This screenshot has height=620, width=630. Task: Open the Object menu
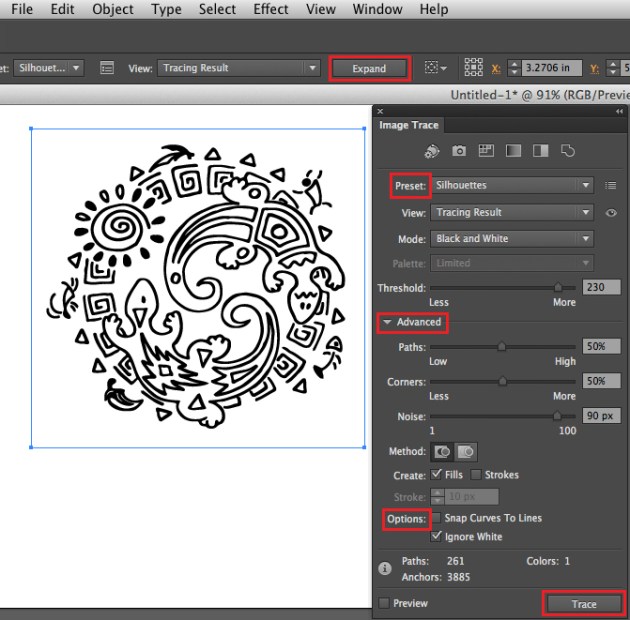coord(112,9)
